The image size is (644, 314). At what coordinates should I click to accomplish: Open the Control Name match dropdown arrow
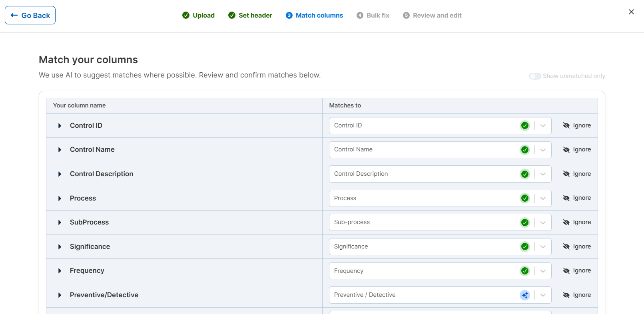(x=543, y=150)
